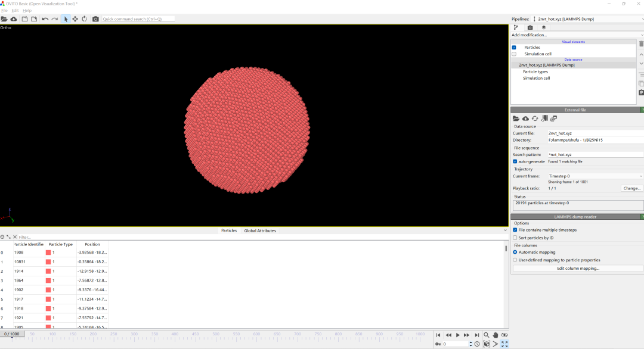Click the timeline slider handle 0 / 1000
This screenshot has width=644, height=349.
tap(12, 334)
